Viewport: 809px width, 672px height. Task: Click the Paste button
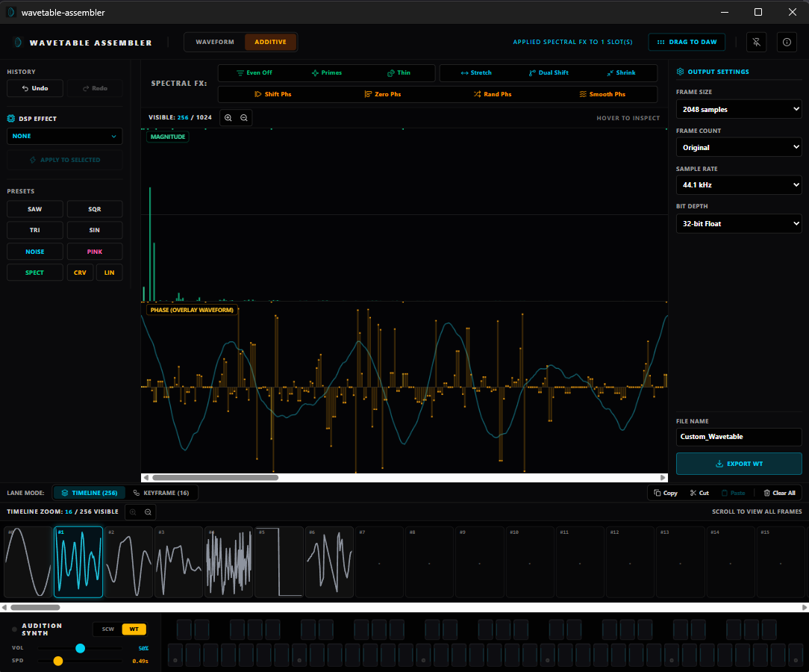[x=733, y=493]
